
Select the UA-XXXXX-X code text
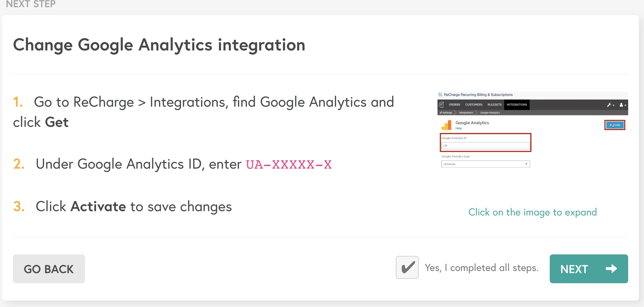tap(289, 165)
